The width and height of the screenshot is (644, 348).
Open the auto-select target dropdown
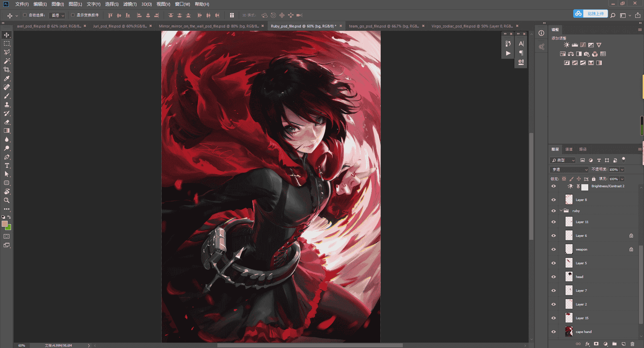click(x=57, y=15)
